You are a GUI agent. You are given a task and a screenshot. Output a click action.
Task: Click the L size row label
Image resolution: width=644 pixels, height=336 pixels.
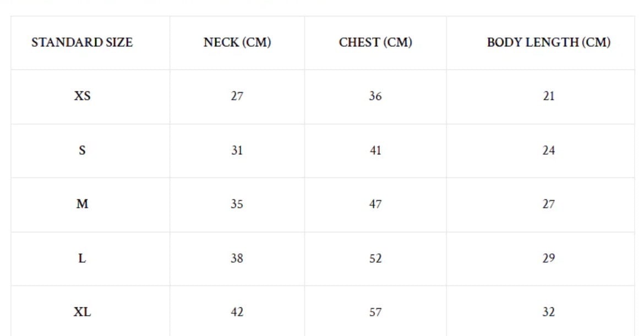(82, 258)
